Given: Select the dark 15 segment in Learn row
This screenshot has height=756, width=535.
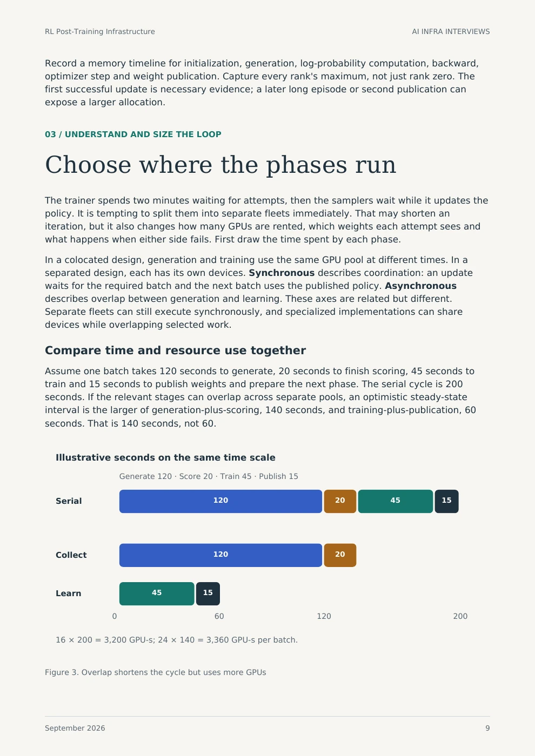Looking at the screenshot, I should pyautogui.click(x=208, y=593).
